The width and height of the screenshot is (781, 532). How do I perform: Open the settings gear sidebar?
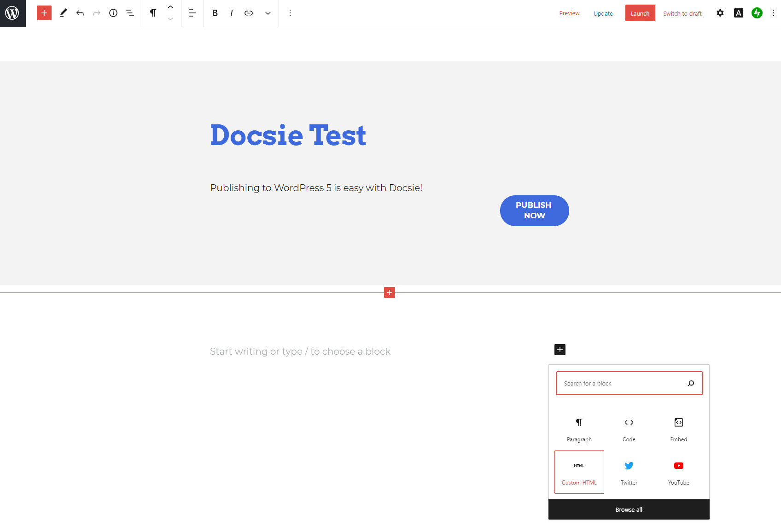(x=720, y=13)
